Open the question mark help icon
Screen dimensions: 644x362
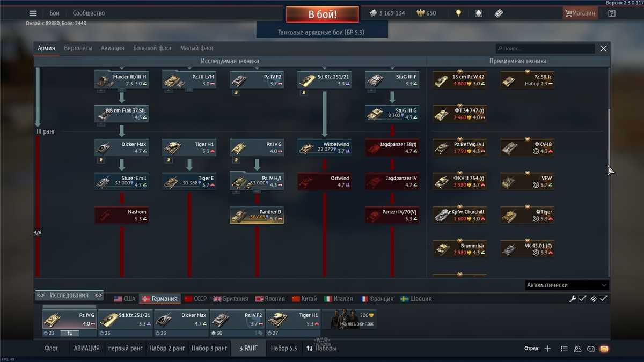pos(612,13)
